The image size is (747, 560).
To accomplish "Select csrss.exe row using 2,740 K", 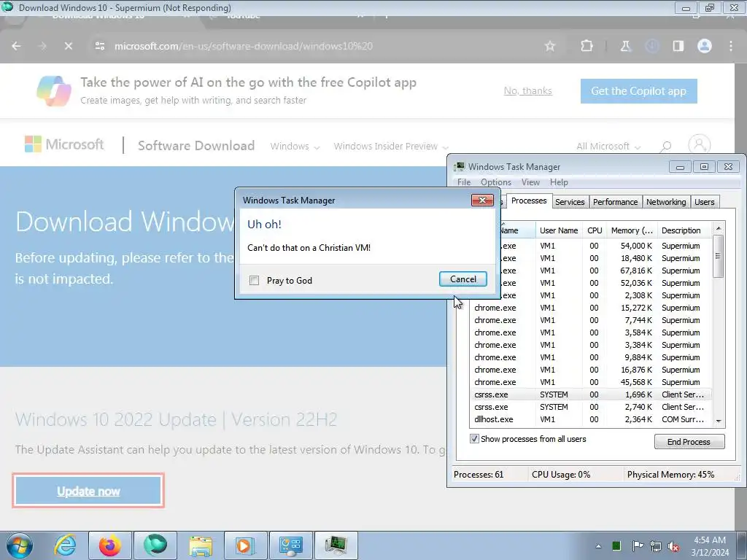I will click(591, 407).
